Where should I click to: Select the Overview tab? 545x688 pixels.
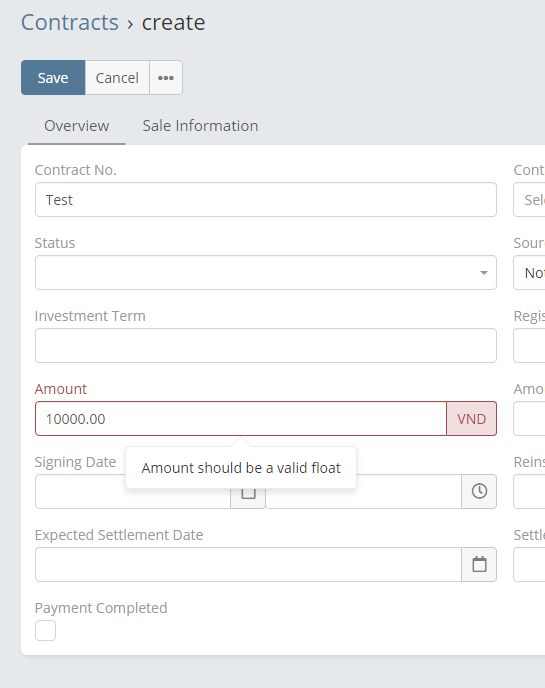(x=77, y=126)
